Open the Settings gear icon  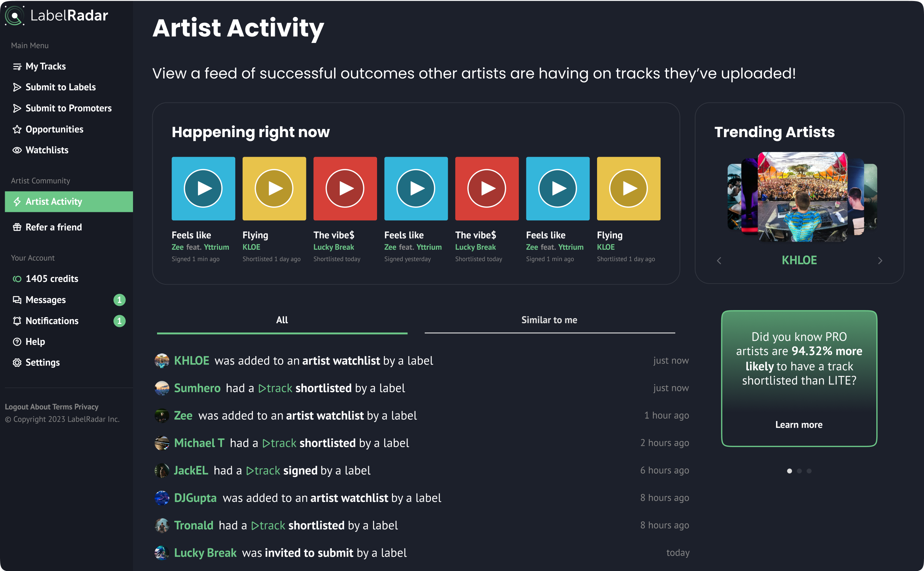coord(17,363)
